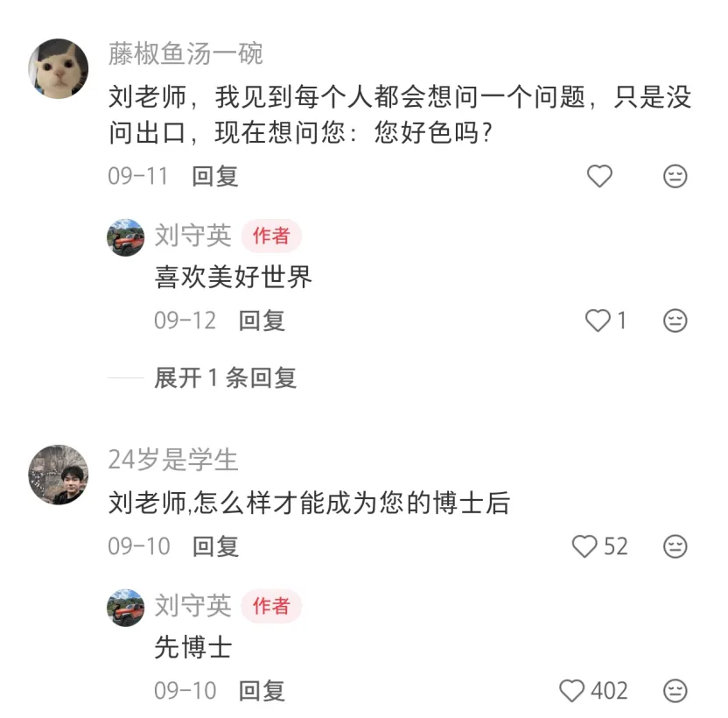The height and width of the screenshot is (718, 728).
Task: Expand 展开 1 条回复 hidden replies
Action: 225,378
